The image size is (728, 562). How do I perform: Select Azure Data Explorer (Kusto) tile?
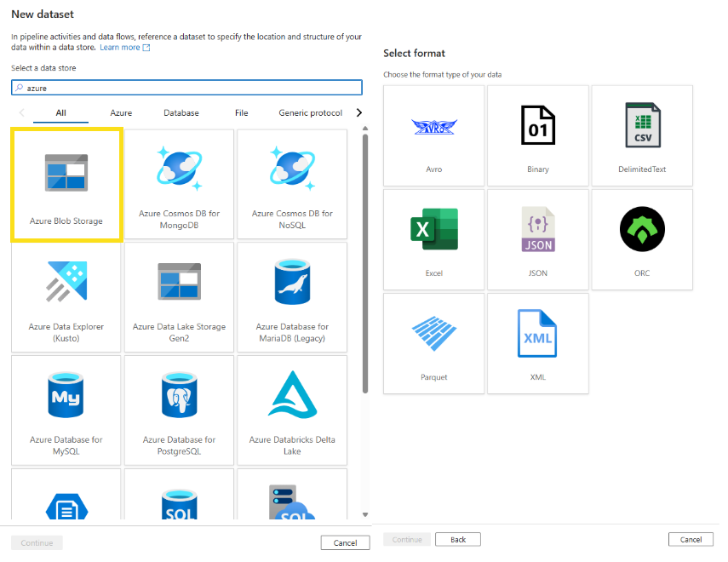pyautogui.click(x=66, y=297)
